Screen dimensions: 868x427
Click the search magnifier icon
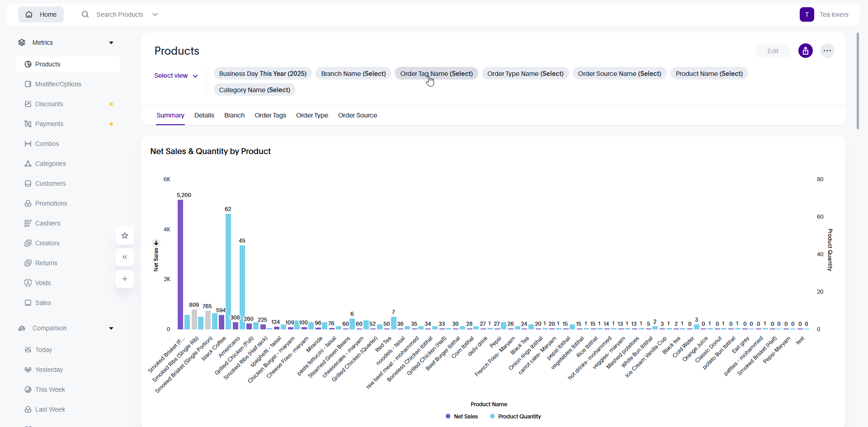[x=85, y=14]
